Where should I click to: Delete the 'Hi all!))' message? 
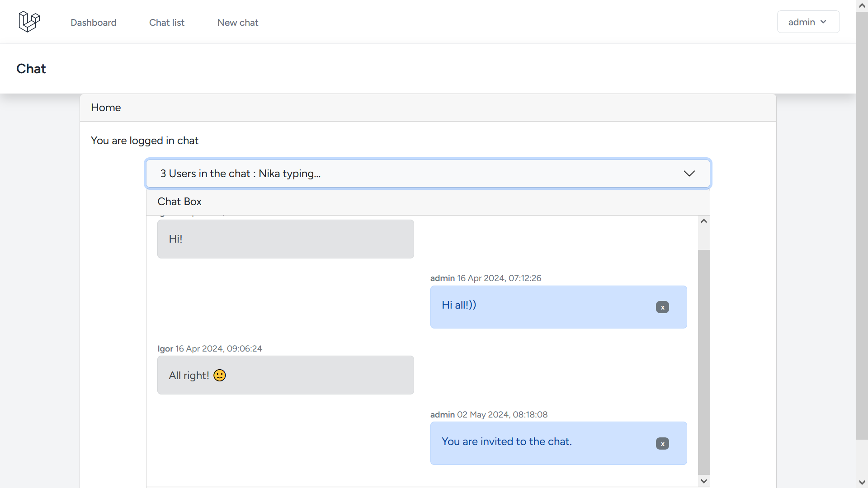click(x=662, y=307)
